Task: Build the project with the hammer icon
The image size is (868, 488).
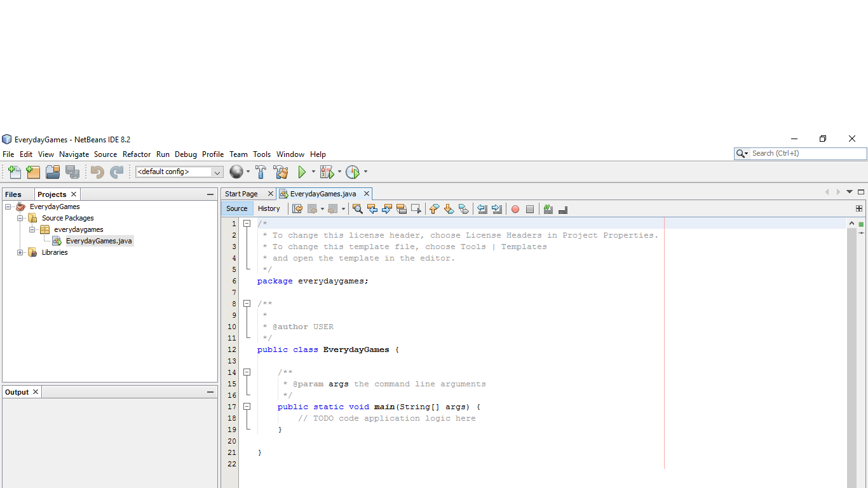Action: pos(261,172)
